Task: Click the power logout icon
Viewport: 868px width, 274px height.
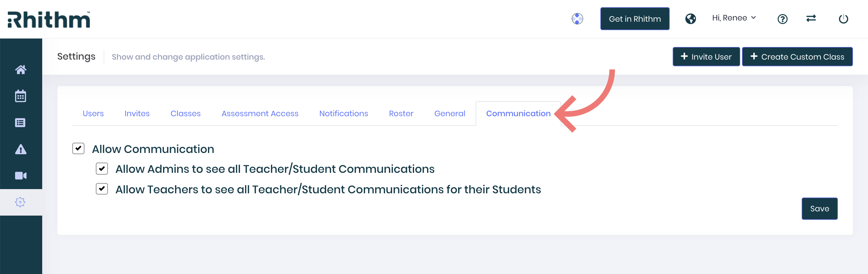Action: pos(843,18)
